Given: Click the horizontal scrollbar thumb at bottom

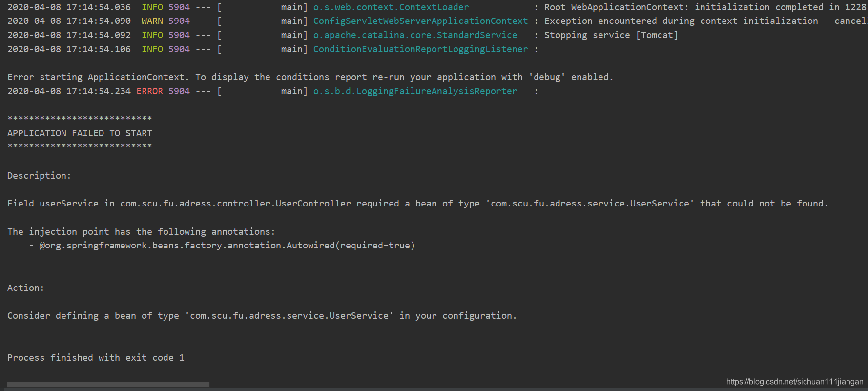Looking at the screenshot, I should [x=108, y=384].
